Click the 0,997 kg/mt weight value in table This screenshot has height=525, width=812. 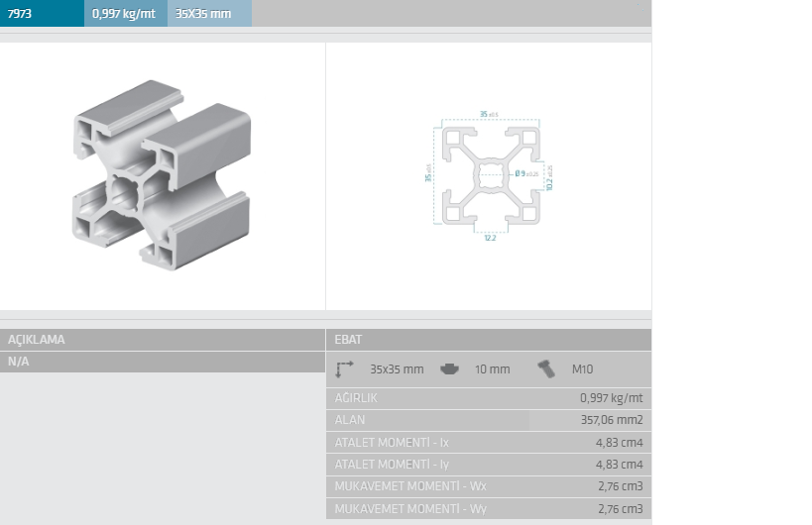click(611, 398)
